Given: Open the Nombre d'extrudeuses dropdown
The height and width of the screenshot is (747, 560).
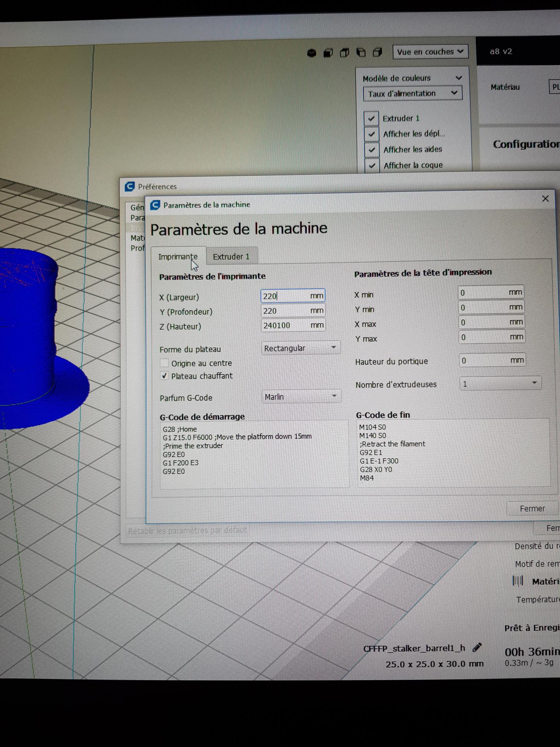Looking at the screenshot, I should [x=500, y=384].
